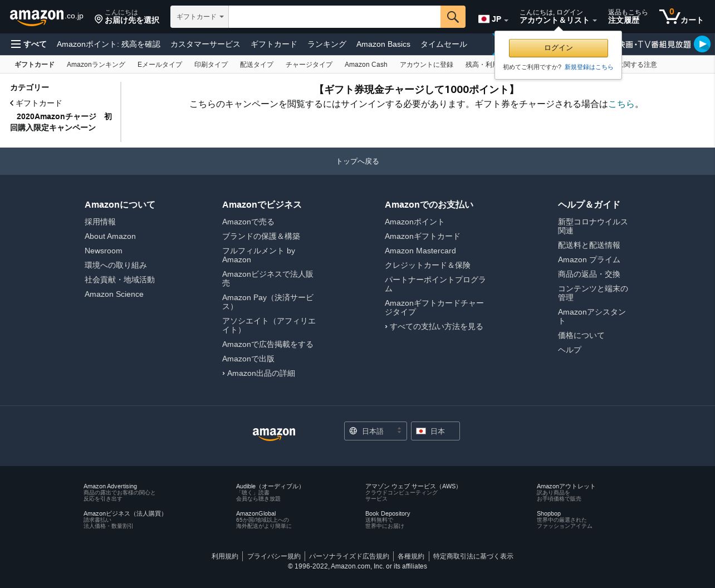Viewport: 715px width, 588px height.
Task: Click the footer Amazon logo
Action: pyautogui.click(x=274, y=433)
